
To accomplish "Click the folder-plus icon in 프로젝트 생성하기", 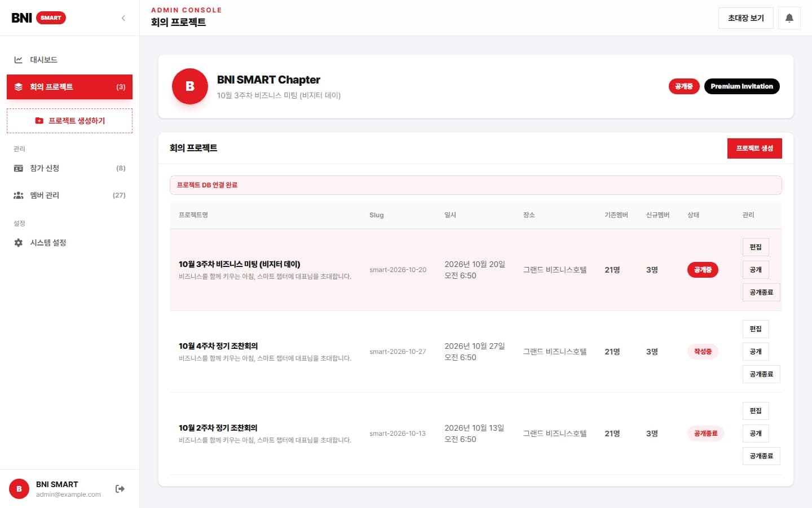I will 39,121.
